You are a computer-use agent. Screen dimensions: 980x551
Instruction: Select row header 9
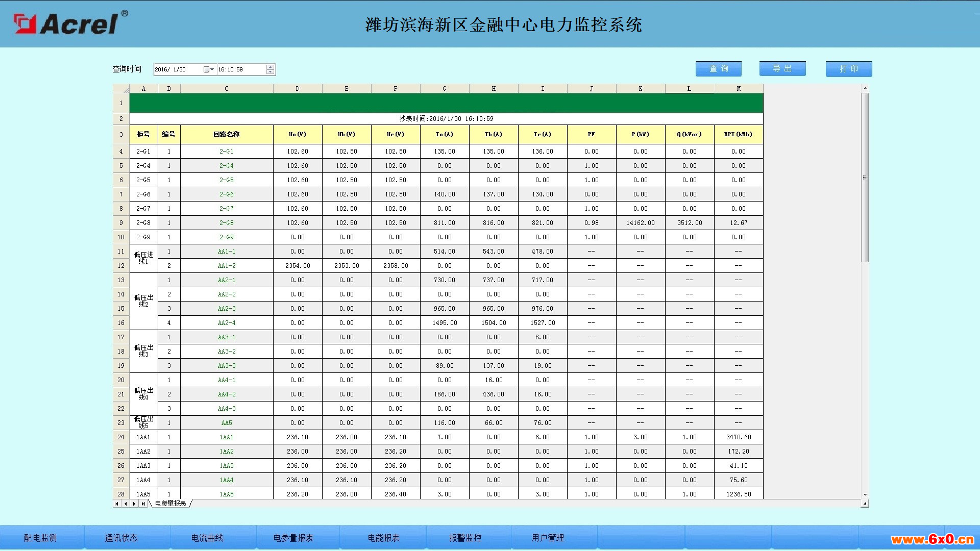(121, 223)
